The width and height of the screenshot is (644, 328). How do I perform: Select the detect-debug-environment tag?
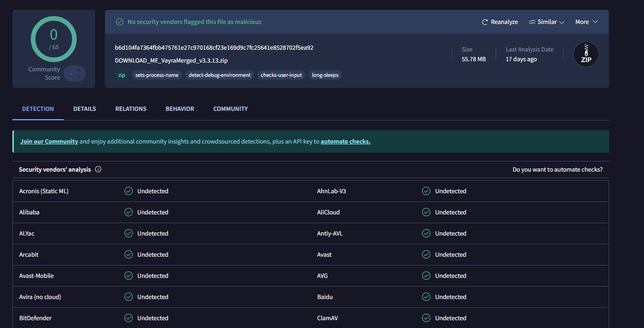point(220,75)
